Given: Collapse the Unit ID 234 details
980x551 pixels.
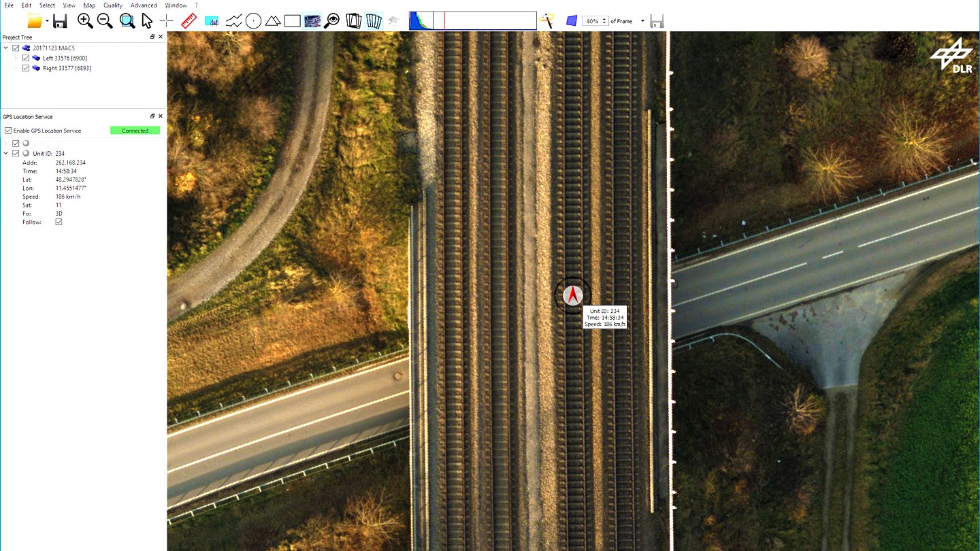Looking at the screenshot, I should (6, 154).
